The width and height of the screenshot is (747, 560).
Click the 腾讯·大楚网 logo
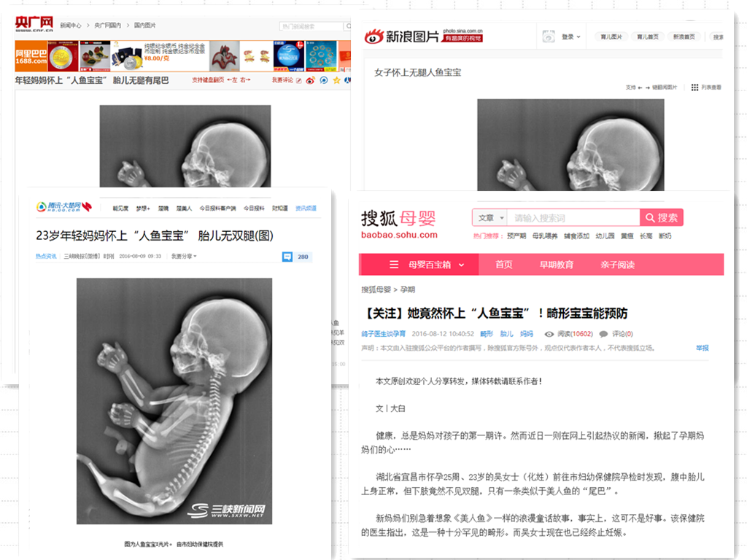tap(64, 206)
